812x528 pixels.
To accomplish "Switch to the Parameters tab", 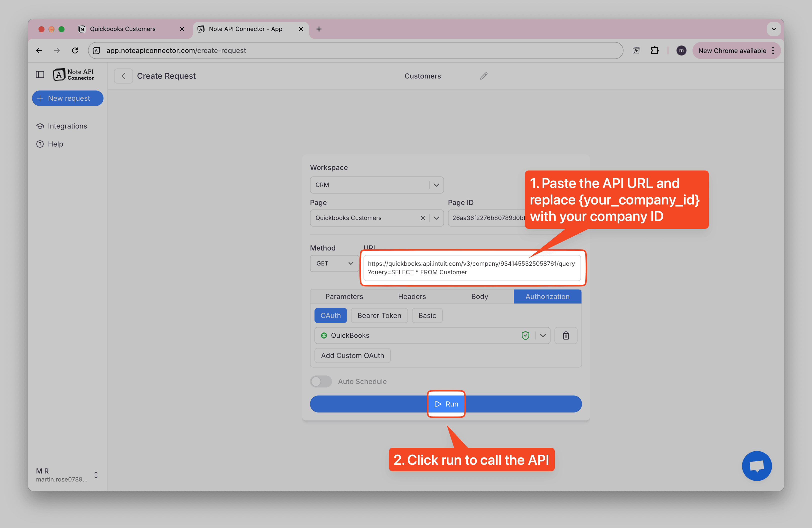I will tap(344, 296).
